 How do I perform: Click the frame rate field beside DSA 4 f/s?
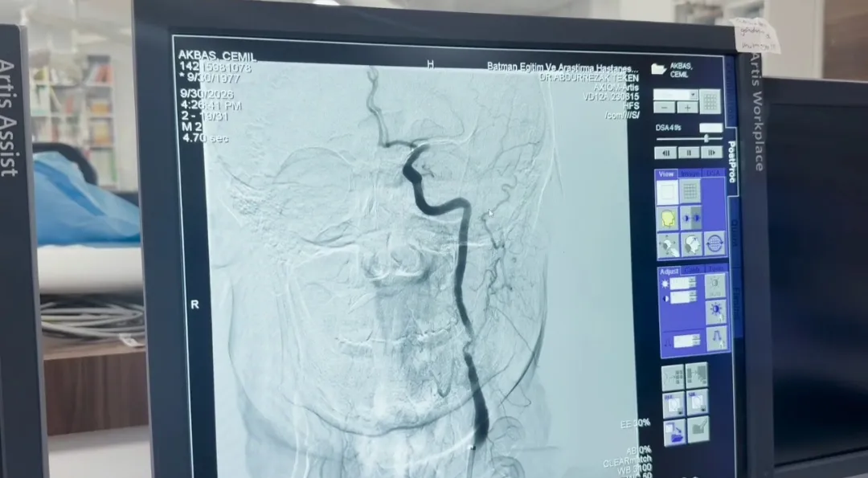point(710,128)
